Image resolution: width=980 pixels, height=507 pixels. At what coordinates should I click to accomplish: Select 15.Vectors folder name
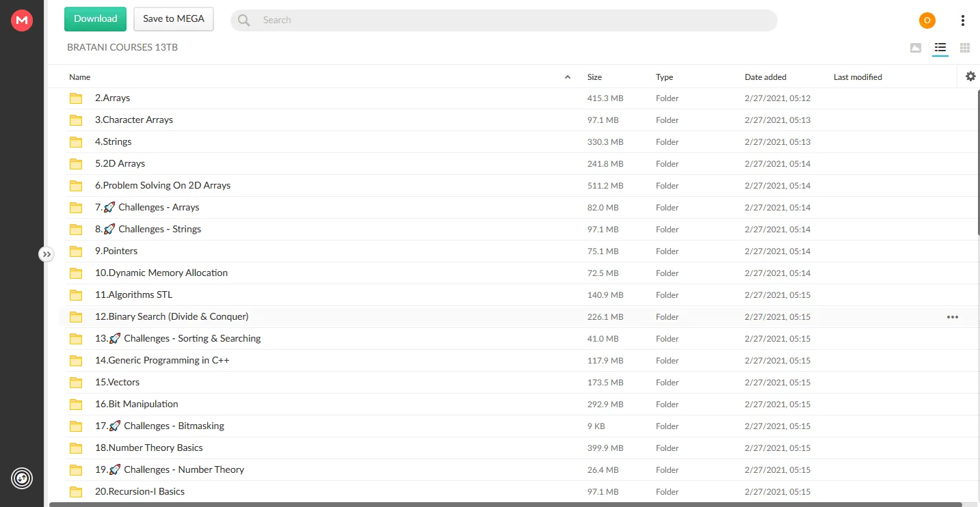(x=117, y=382)
